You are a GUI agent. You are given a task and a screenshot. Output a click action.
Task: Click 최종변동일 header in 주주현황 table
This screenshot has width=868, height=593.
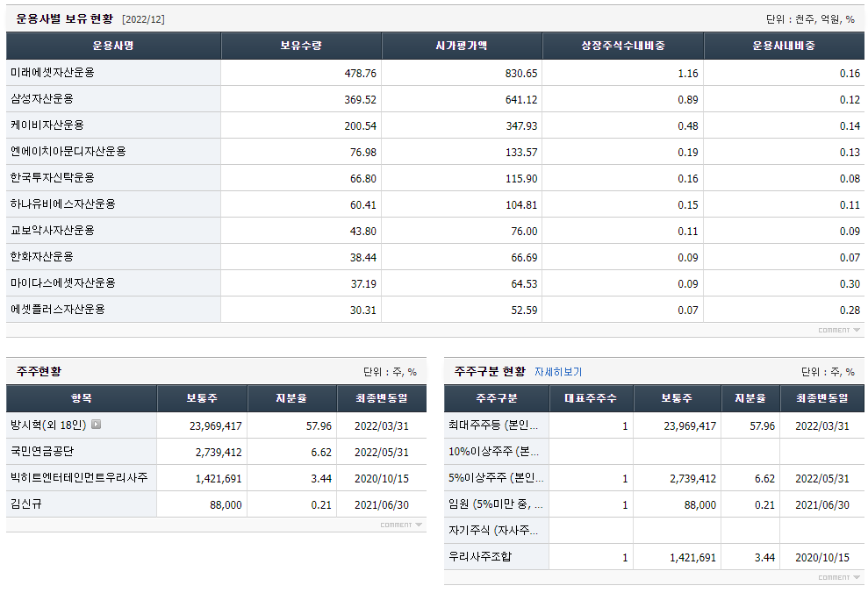coord(382,398)
